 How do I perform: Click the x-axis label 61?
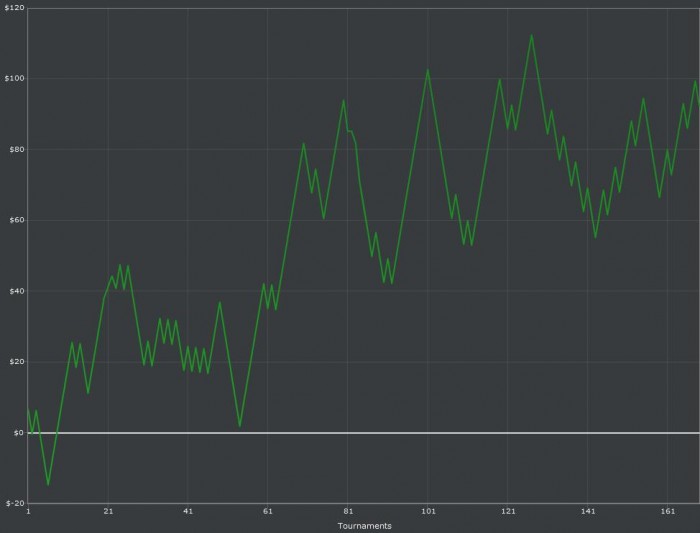(268, 511)
